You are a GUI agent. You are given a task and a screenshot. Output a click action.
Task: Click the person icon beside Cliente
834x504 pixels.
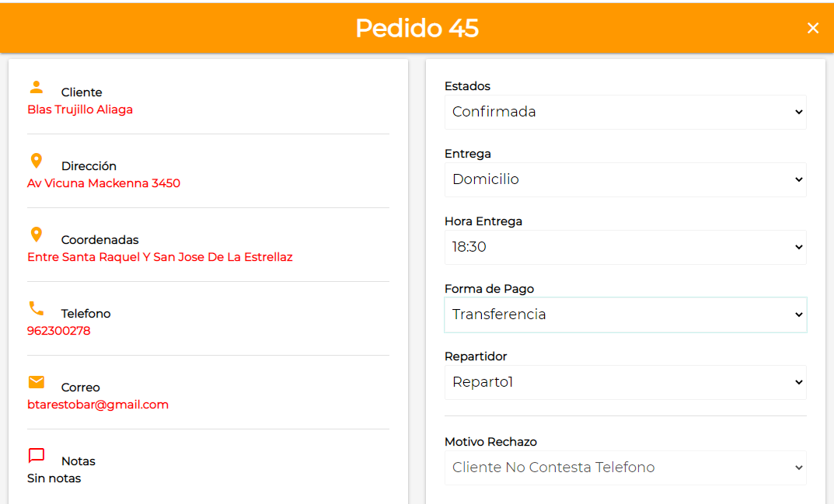[x=37, y=87]
